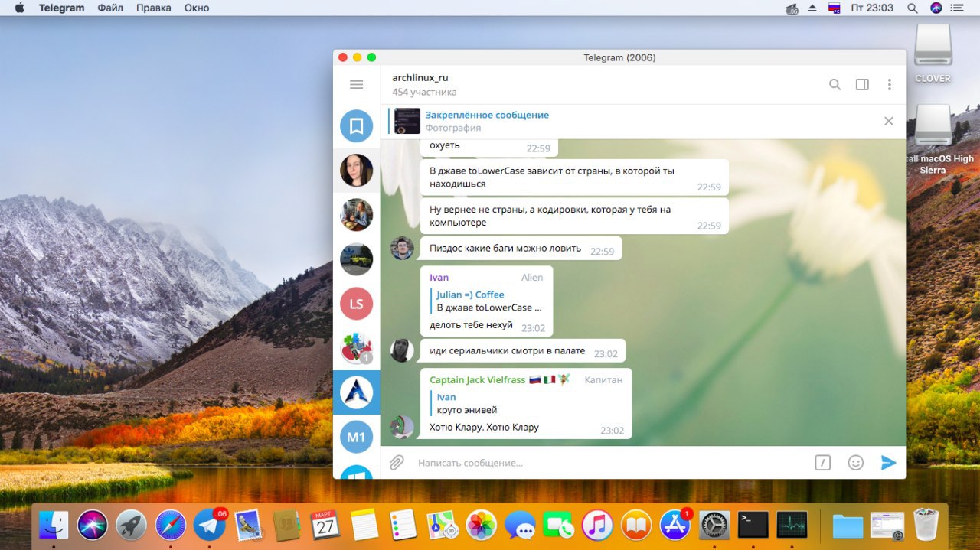Select message 'Ну вернее не страны, а кодировки'
The width and height of the screenshot is (980, 550).
574,216
